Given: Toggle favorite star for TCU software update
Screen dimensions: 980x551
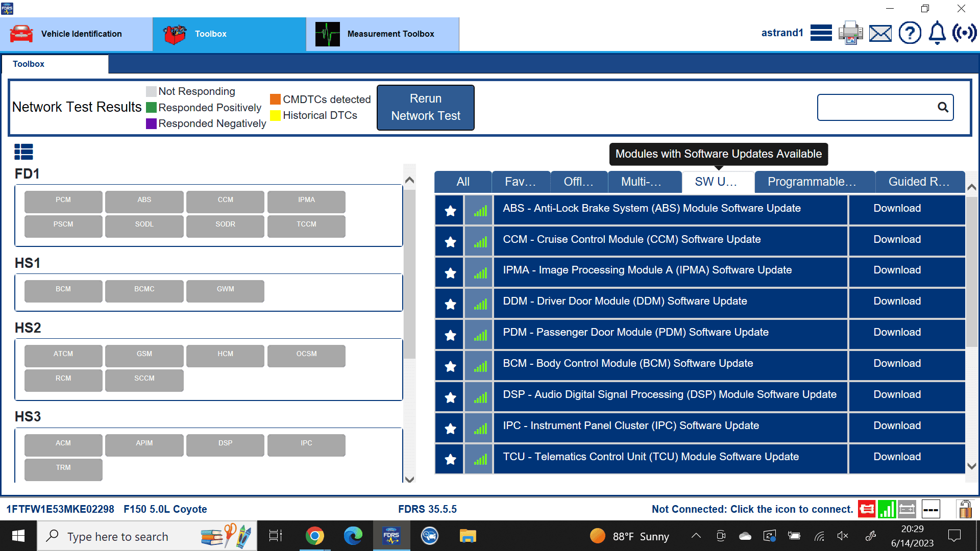Looking at the screenshot, I should [450, 459].
